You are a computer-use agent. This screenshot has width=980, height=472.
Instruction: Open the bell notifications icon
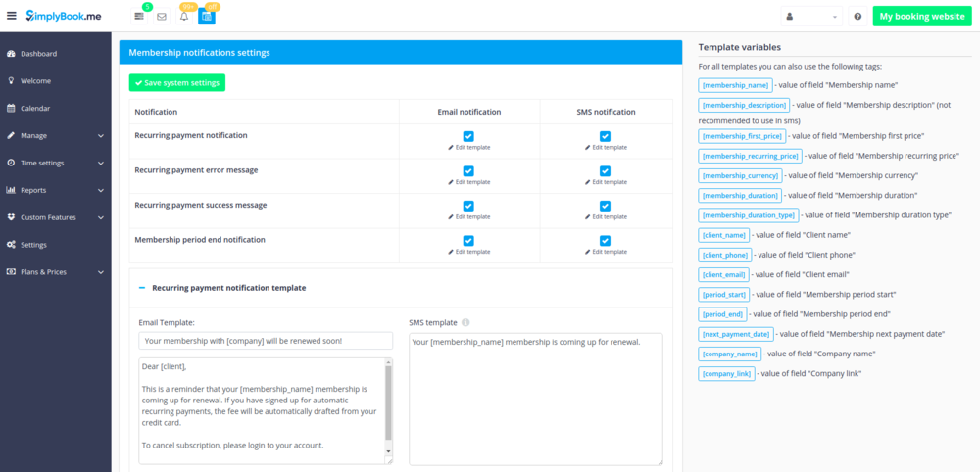click(184, 17)
